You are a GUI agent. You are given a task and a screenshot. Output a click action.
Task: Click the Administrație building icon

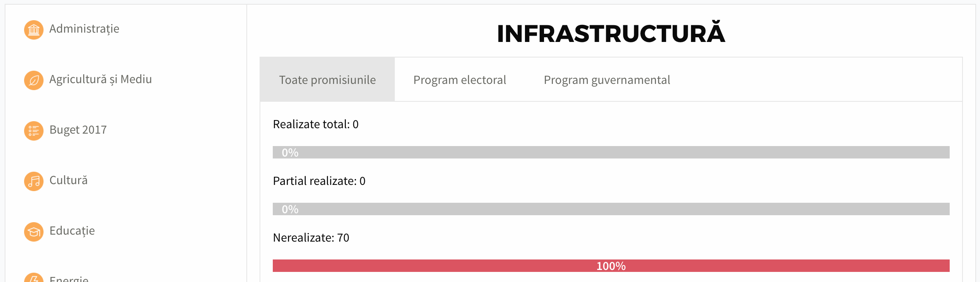(x=34, y=30)
